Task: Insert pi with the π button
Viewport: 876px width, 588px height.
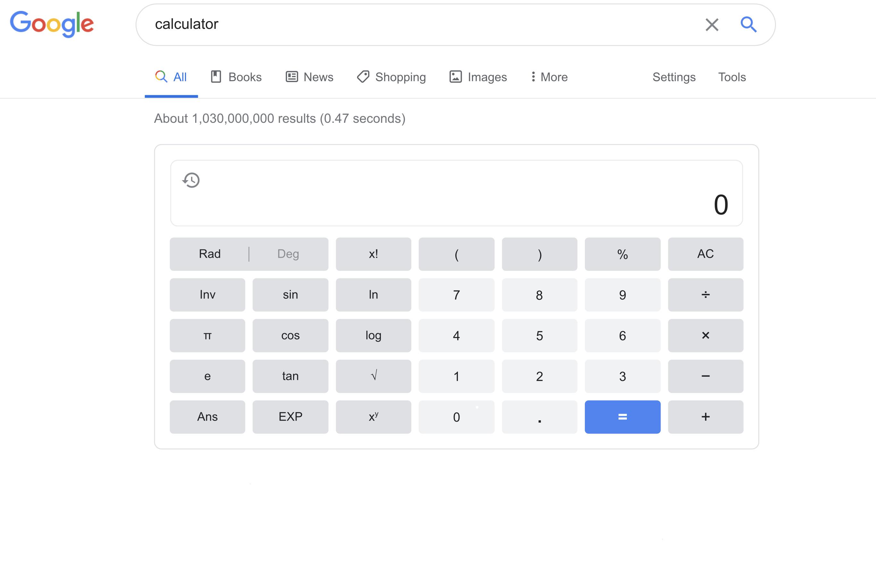Action: click(207, 335)
